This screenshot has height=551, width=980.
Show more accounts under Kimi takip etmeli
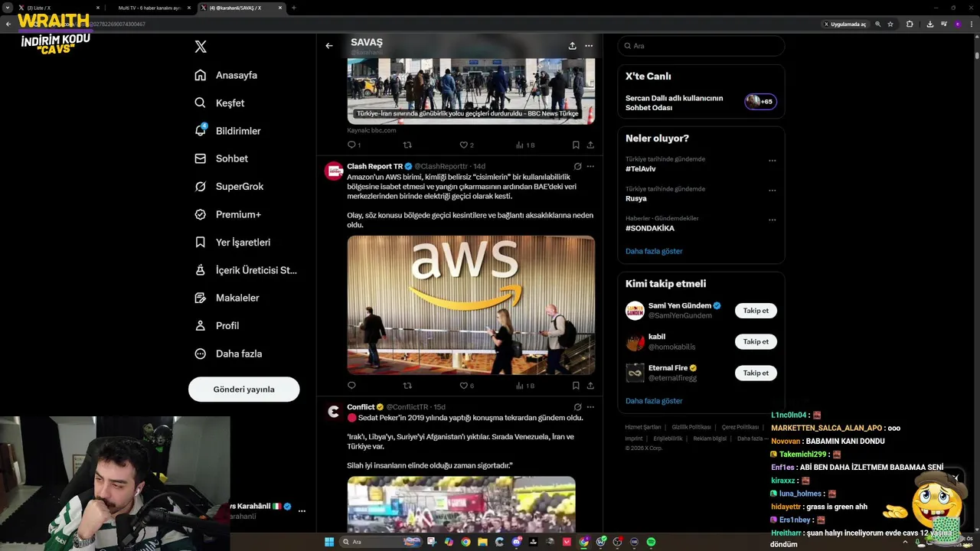pos(654,401)
